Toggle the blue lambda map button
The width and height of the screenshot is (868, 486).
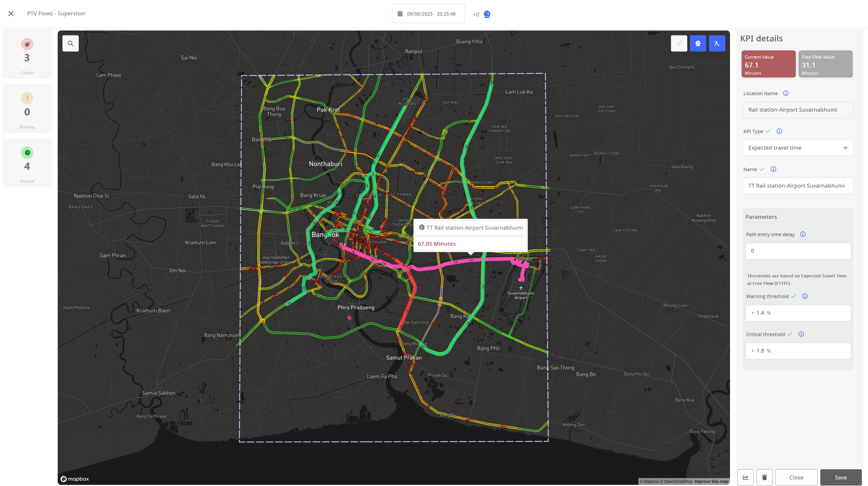(x=716, y=43)
